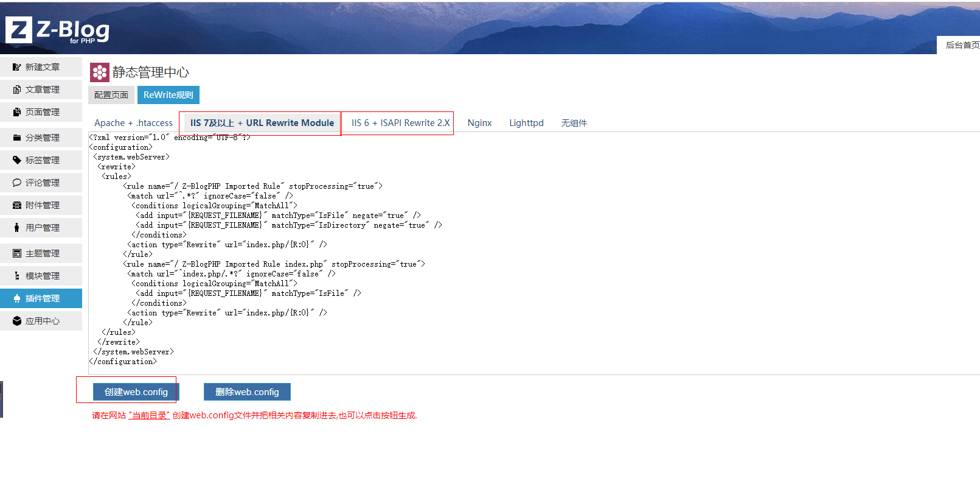The width and height of the screenshot is (980, 481).
Task: Click the speech bubble icon beside 评论管理
Action: pyautogui.click(x=17, y=183)
